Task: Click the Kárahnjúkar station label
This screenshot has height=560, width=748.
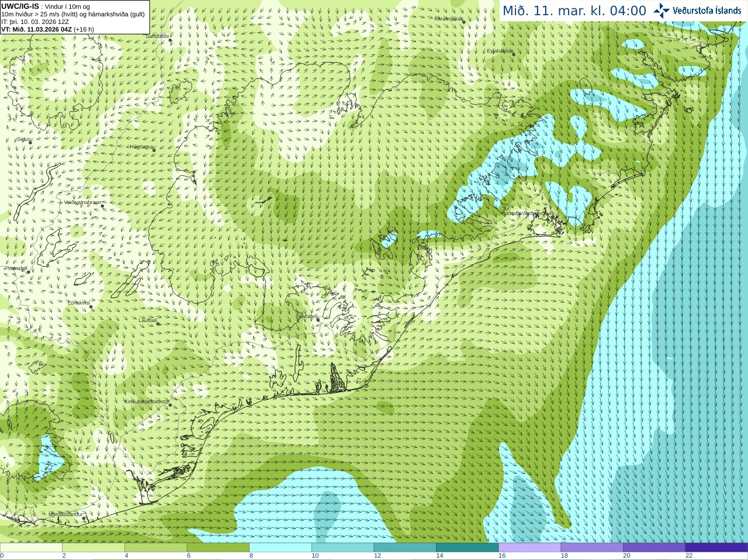Action: tap(448, 19)
